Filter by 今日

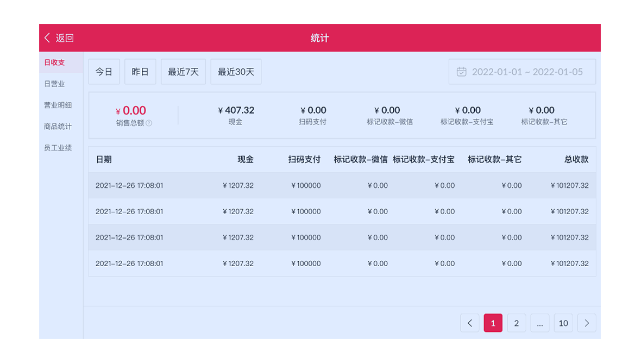(x=104, y=72)
